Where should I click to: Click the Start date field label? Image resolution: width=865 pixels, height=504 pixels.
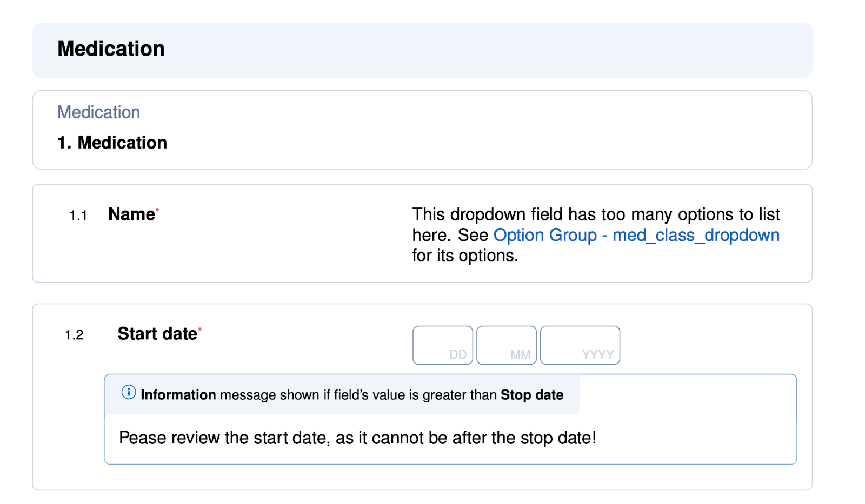(157, 334)
